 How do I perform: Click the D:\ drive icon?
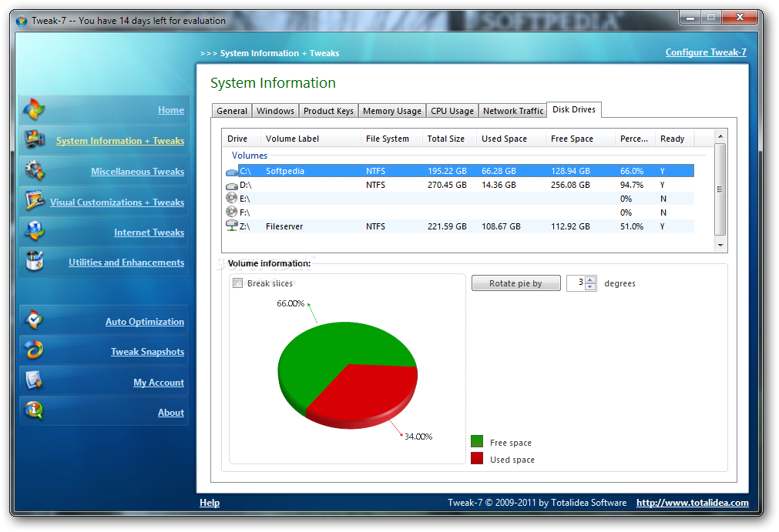[231, 186]
